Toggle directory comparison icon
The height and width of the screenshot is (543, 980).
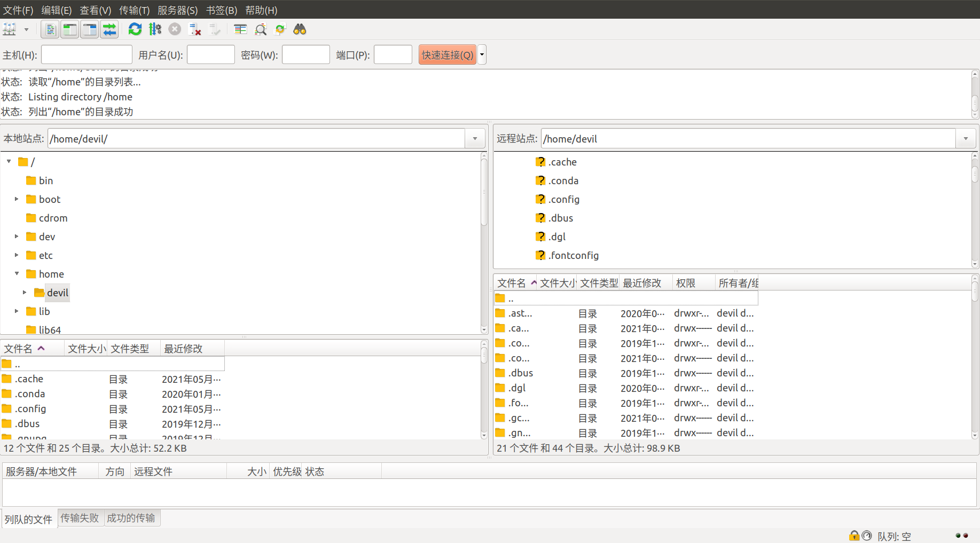tap(261, 29)
